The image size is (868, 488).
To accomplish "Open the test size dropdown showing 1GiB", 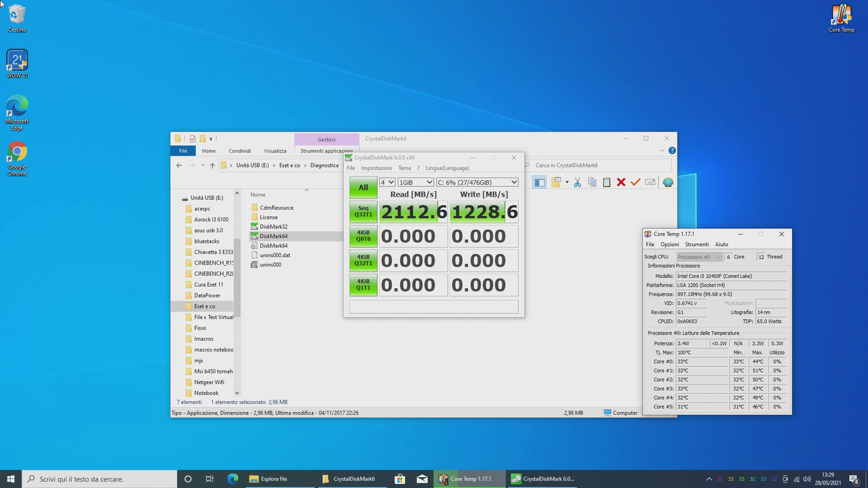I will point(416,182).
